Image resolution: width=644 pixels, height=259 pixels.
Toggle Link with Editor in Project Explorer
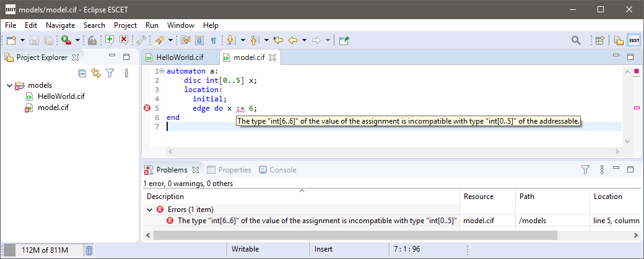(95, 73)
